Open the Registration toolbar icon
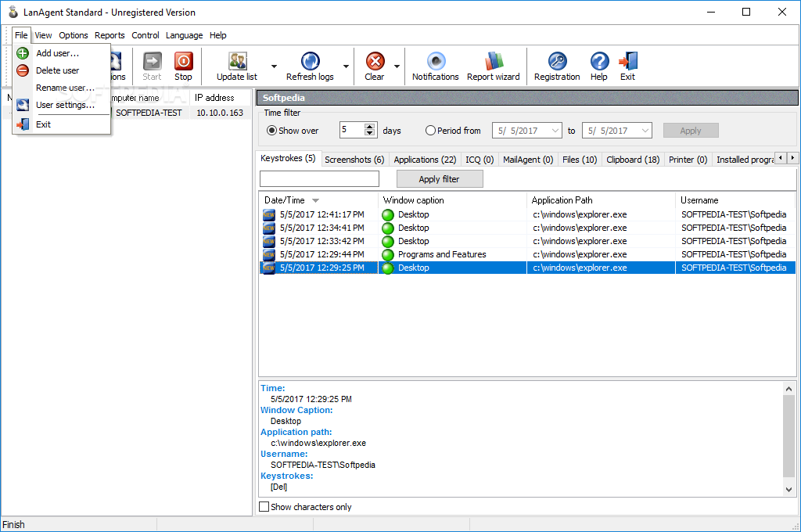Viewport: 801px width, 532px height. click(x=557, y=61)
